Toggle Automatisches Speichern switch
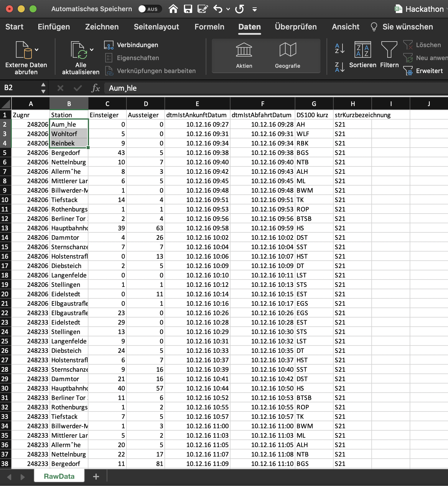Screen dimensions: 448x486 coord(150,9)
